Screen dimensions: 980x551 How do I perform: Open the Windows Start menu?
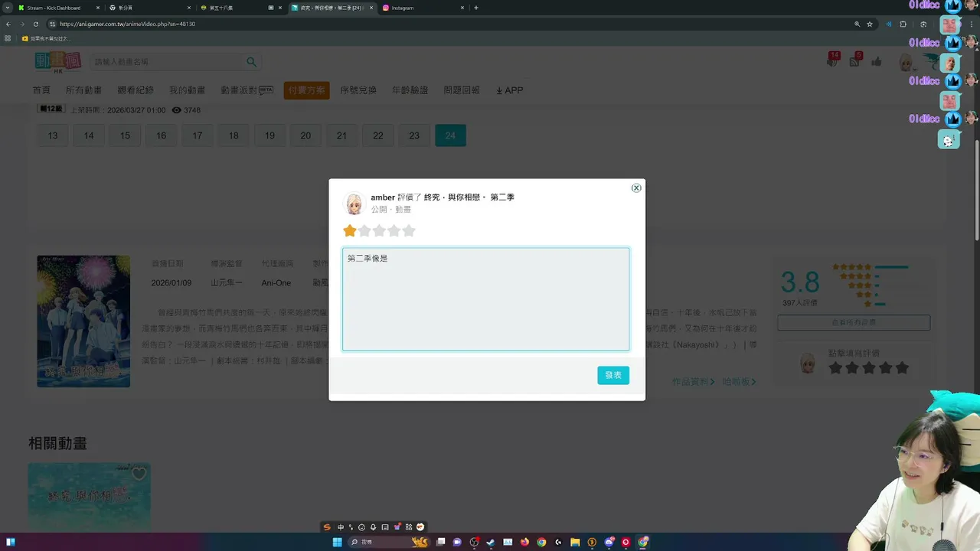tap(337, 542)
